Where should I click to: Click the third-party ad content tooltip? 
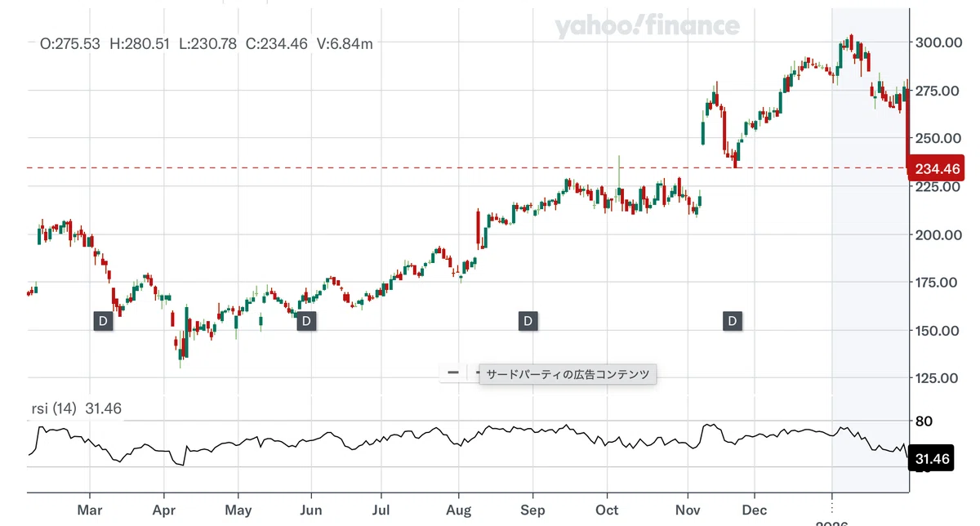568,375
